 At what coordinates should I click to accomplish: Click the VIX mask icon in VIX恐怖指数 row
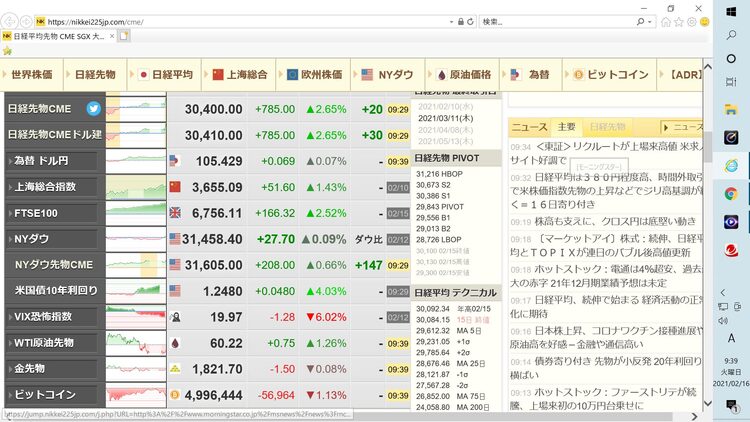(x=175, y=317)
